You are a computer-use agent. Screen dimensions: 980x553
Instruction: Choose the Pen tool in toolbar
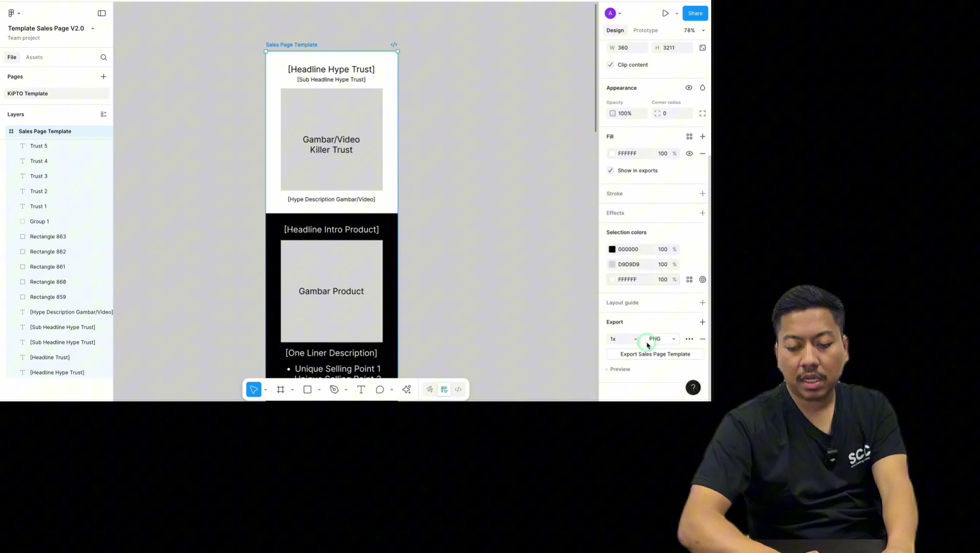click(x=334, y=390)
